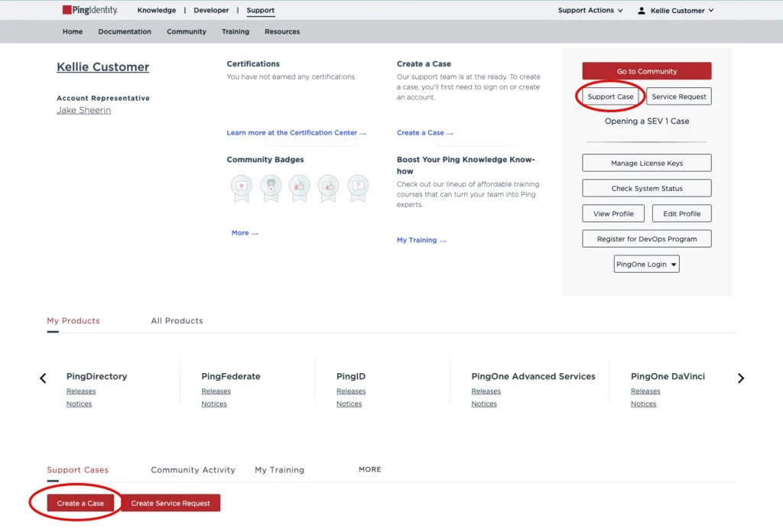Click Check System Status button
The width and height of the screenshot is (783, 532).
click(647, 188)
